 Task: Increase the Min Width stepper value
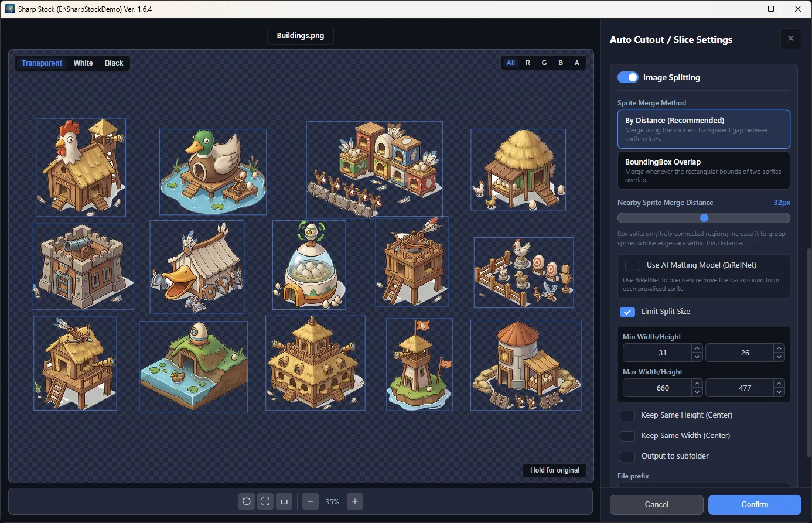[697, 348]
